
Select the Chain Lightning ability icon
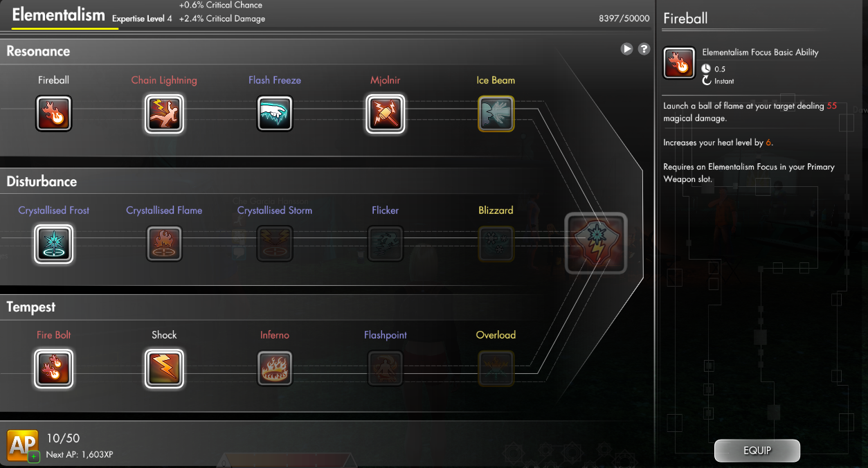pos(164,114)
